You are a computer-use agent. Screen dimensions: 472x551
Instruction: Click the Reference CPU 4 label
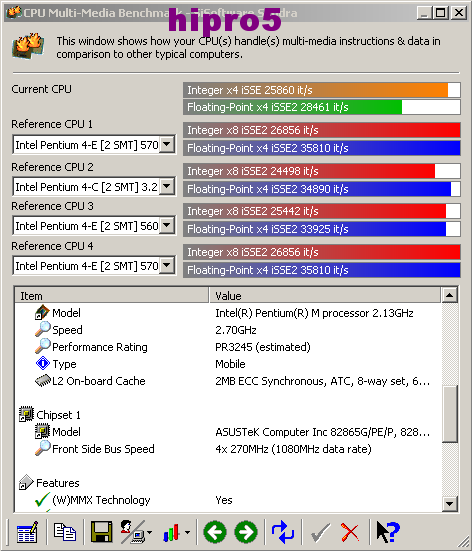(52, 246)
